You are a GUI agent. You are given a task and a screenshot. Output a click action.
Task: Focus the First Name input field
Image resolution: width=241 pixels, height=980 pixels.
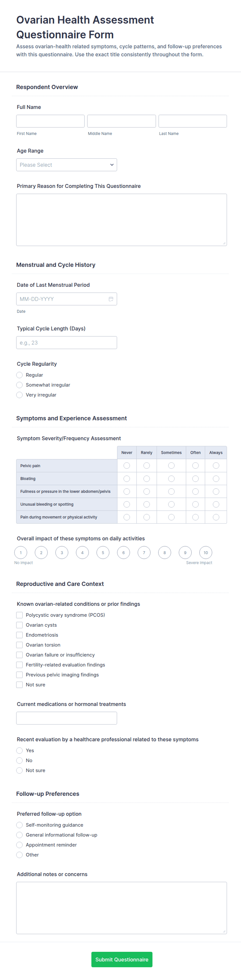point(50,121)
